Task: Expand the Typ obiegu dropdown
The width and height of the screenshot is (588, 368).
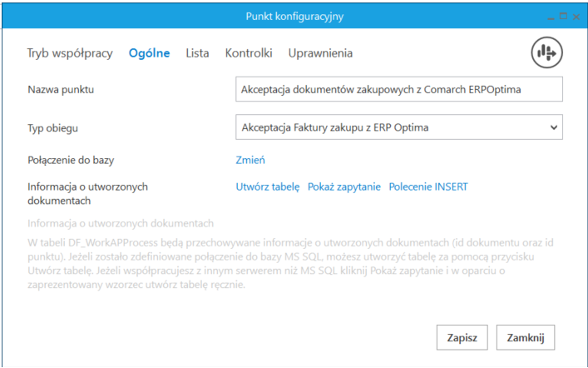Action: tap(554, 127)
